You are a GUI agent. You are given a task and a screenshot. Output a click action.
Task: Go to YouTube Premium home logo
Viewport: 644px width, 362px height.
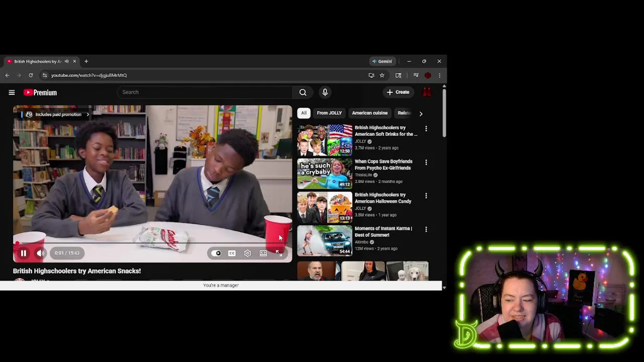[x=40, y=93]
